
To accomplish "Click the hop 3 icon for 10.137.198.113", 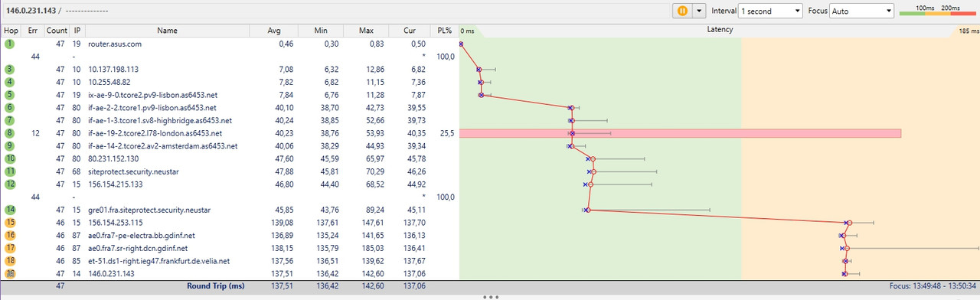I will 10,70.
